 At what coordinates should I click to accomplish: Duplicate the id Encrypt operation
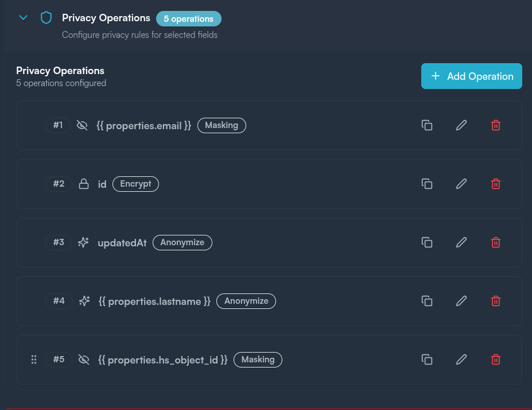(426, 184)
